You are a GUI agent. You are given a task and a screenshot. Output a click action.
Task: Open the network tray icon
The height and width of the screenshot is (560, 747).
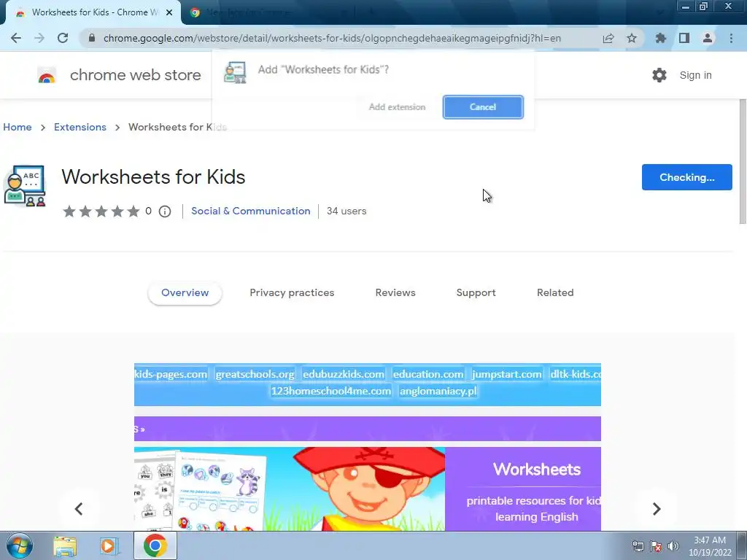coord(638,546)
